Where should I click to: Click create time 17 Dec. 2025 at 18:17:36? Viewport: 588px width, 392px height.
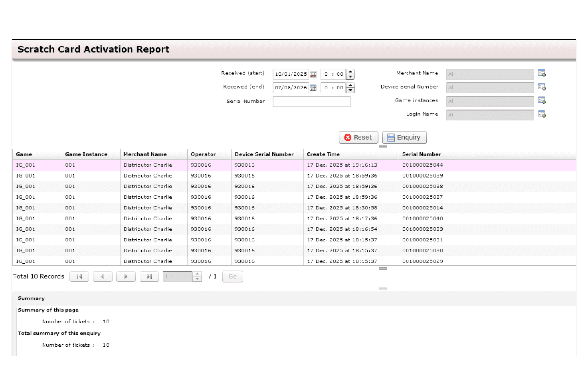click(x=342, y=219)
